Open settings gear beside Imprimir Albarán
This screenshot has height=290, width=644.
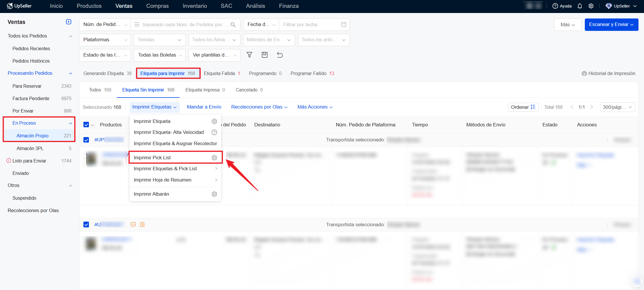coord(214,194)
